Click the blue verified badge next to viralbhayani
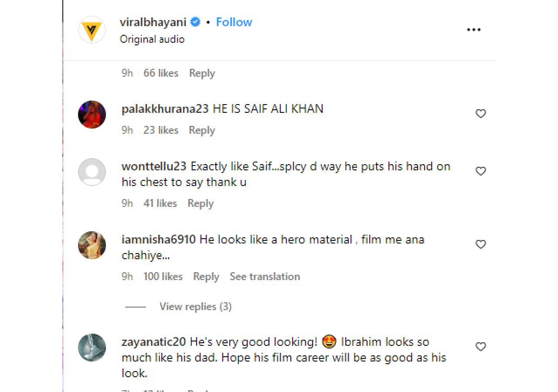This screenshot has width=558, height=392. (195, 21)
